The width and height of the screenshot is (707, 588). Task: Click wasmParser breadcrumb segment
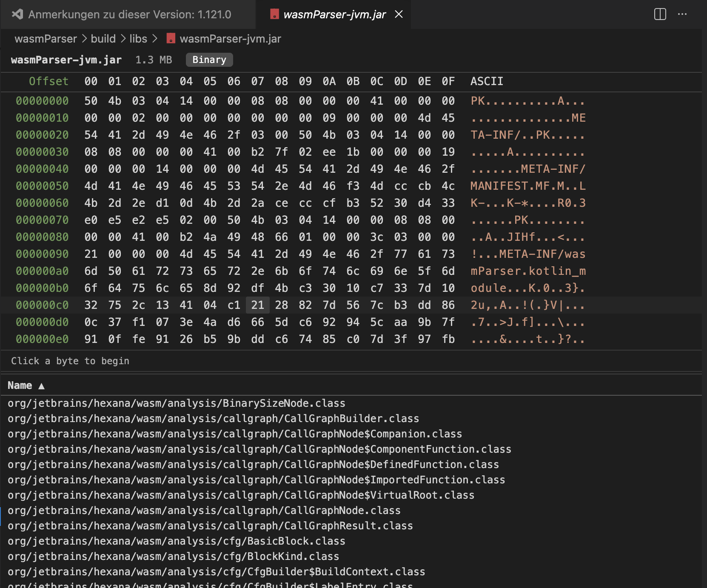pyautogui.click(x=46, y=39)
